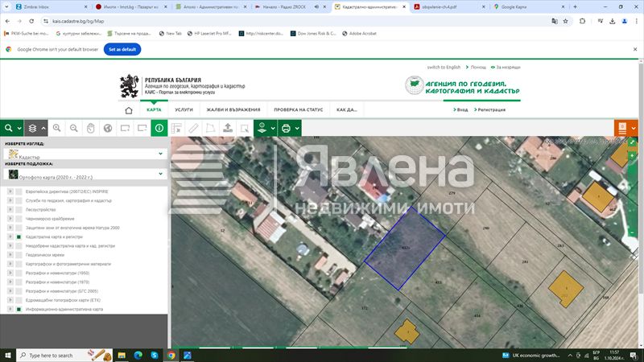
Task: Switch to the Zimbra Inbox browser tab
Action: 49,7
